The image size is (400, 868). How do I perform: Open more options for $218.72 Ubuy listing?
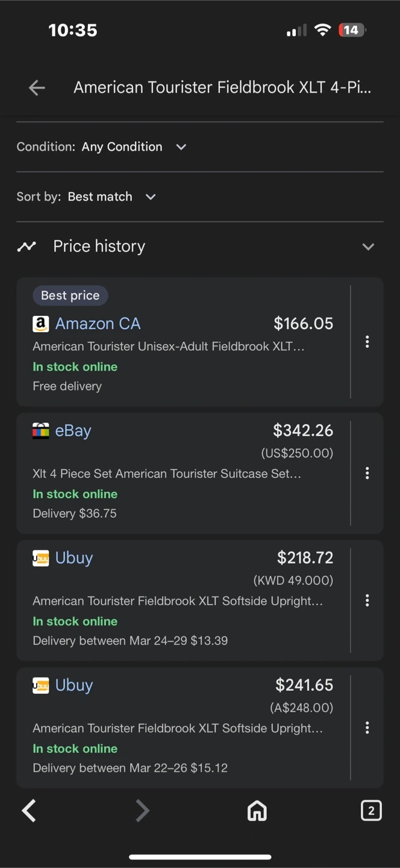pyautogui.click(x=367, y=600)
